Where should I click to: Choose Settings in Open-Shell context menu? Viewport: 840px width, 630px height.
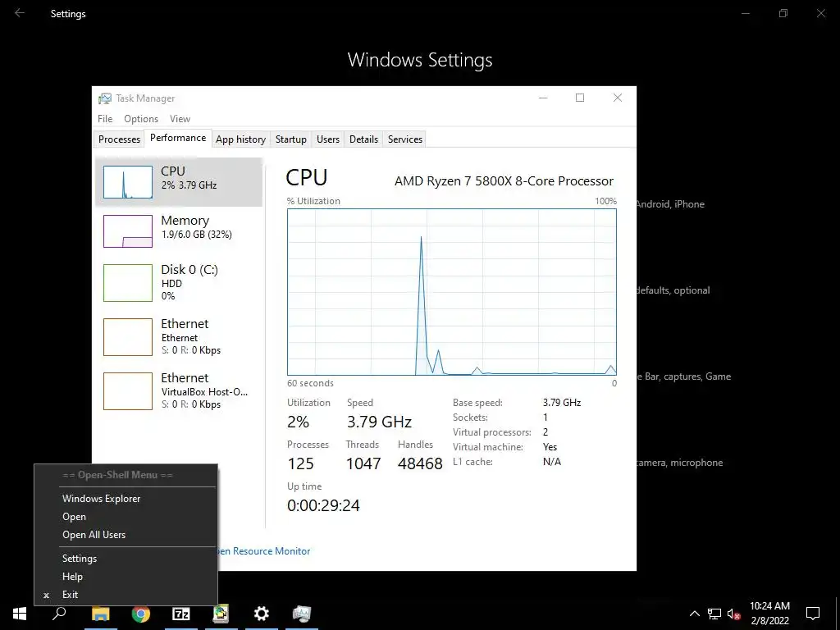126,559
